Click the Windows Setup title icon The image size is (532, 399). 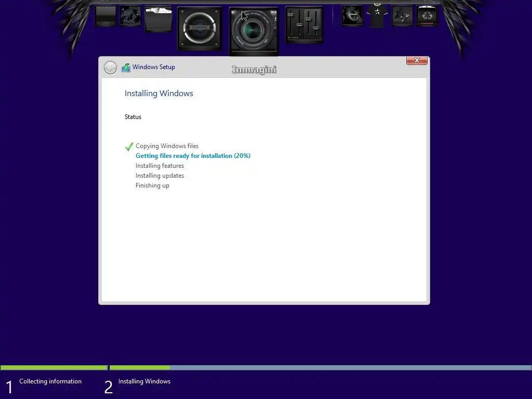126,67
